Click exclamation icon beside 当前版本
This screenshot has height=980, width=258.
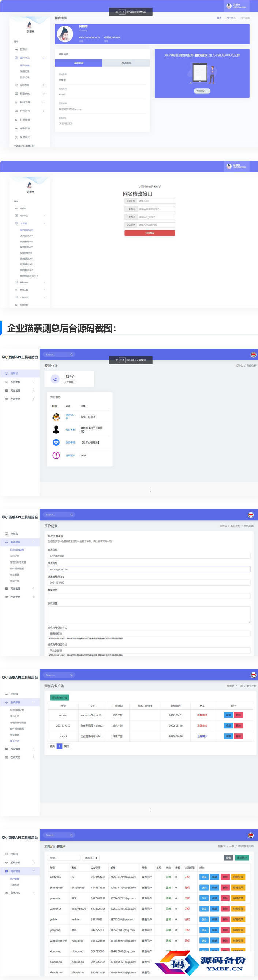coord(56,455)
